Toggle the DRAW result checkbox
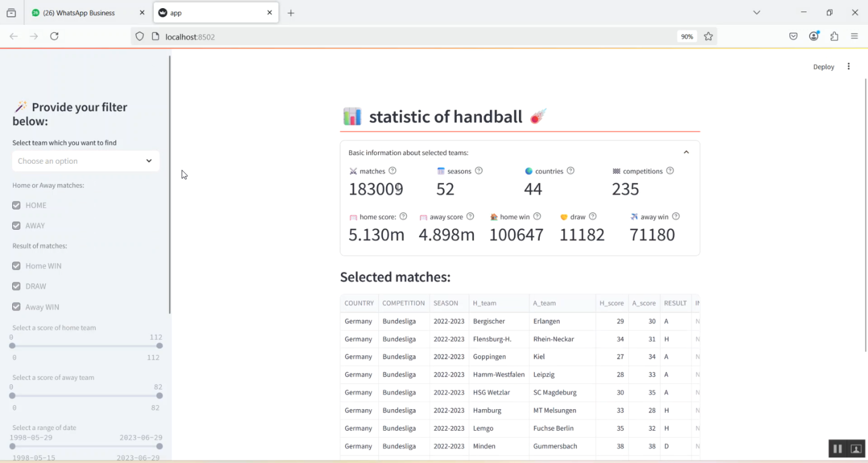868x463 pixels. [x=16, y=286]
